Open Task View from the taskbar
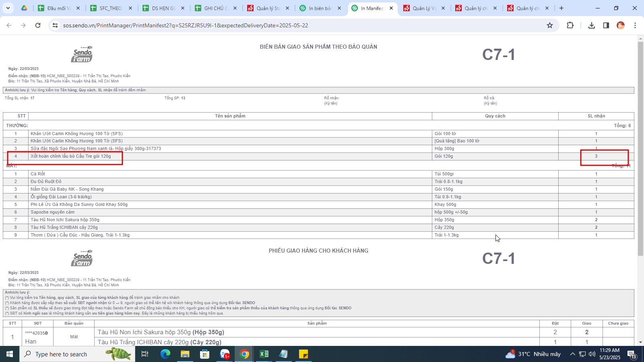 145,354
